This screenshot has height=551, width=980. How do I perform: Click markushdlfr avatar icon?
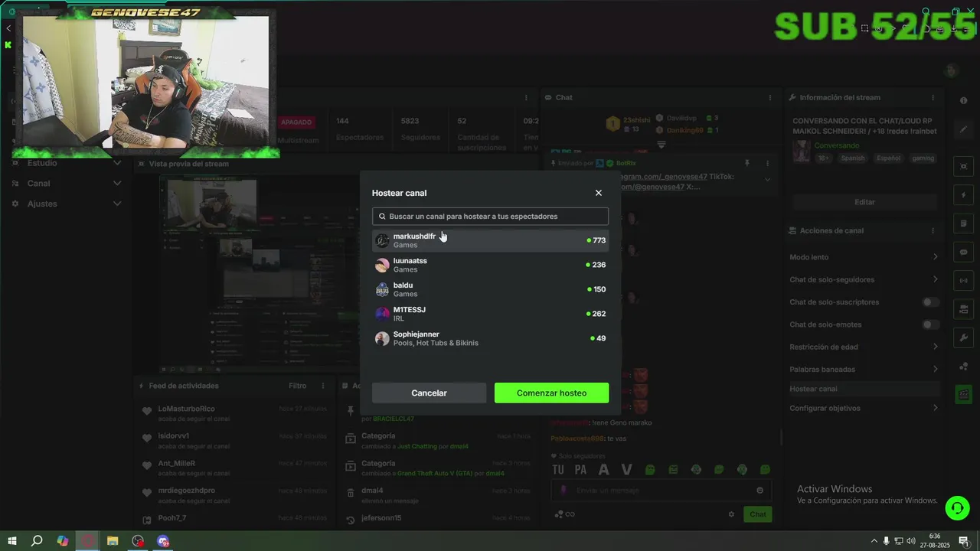[382, 240]
